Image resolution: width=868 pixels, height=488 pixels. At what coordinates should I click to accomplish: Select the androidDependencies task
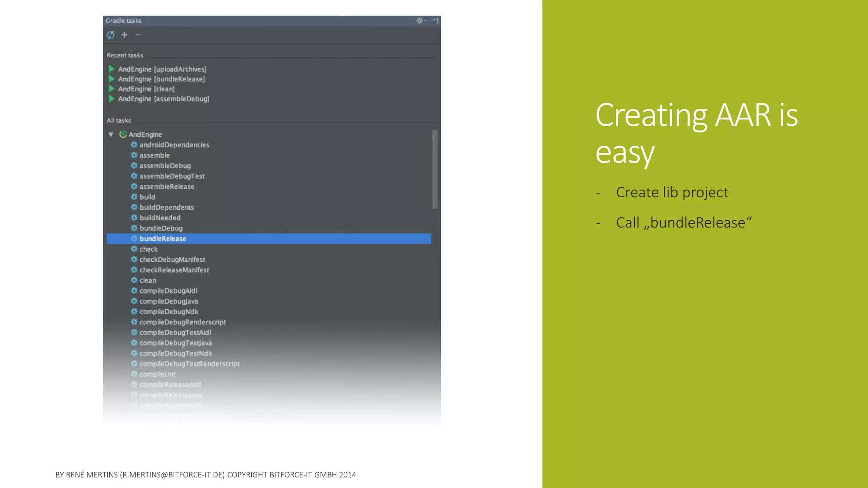tap(170, 145)
